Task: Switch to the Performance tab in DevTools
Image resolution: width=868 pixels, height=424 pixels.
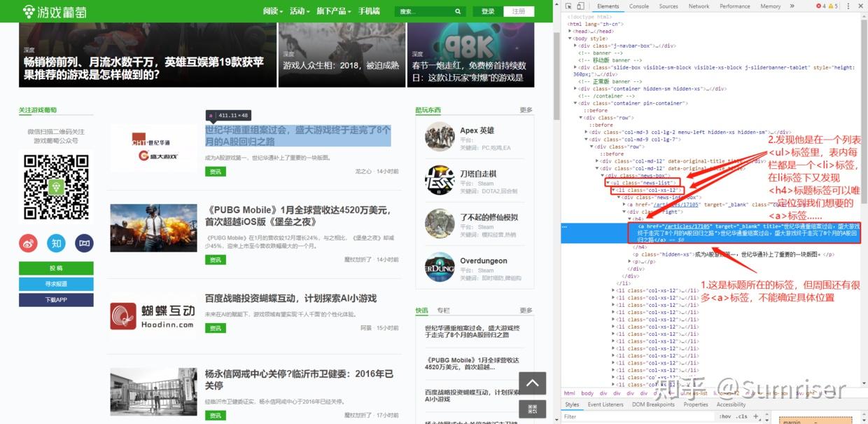Action: 735,6
